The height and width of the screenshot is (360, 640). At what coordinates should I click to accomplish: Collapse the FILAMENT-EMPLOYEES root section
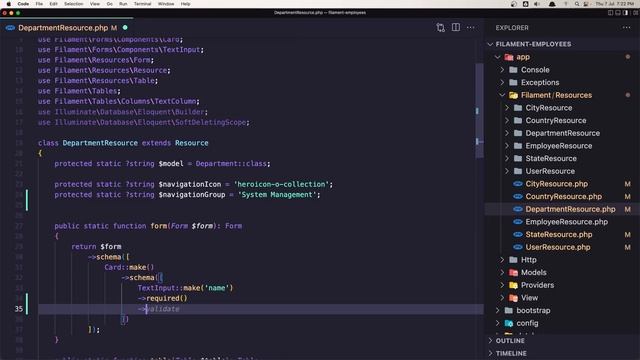491,44
